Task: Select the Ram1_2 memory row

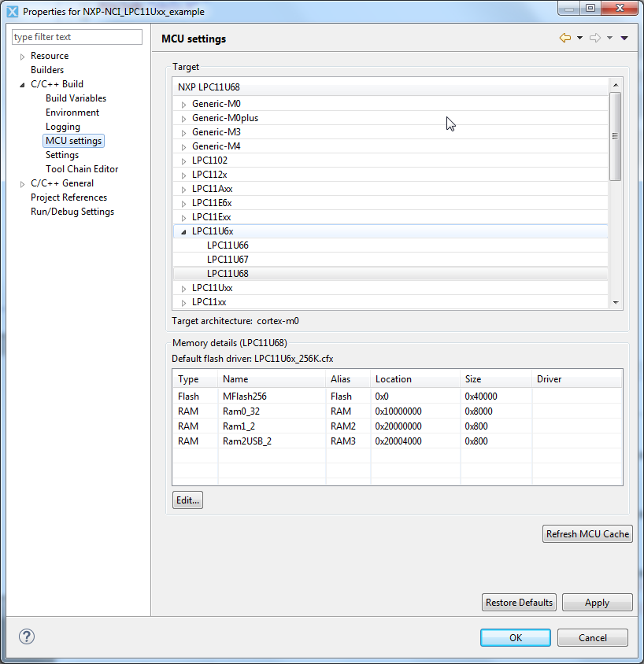Action: (398, 426)
